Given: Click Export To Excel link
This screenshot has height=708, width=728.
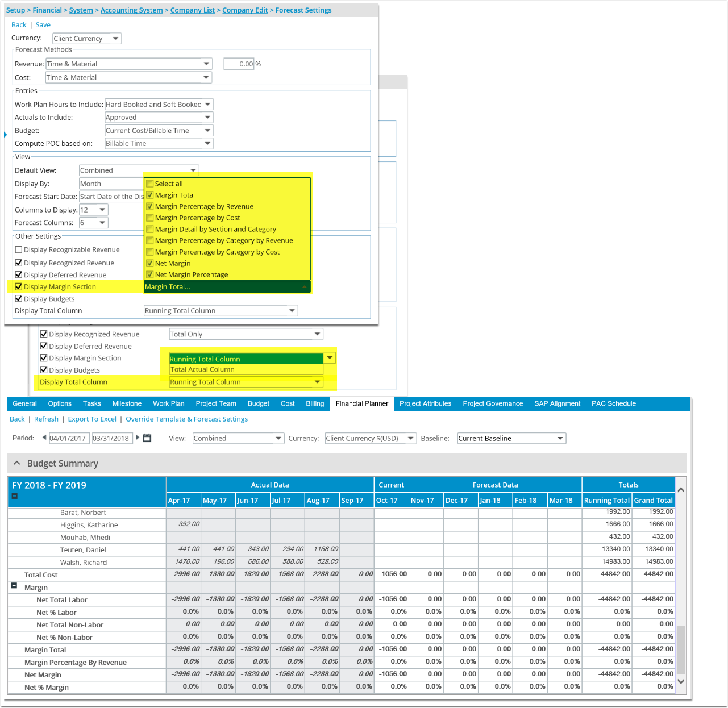Looking at the screenshot, I should [92, 419].
